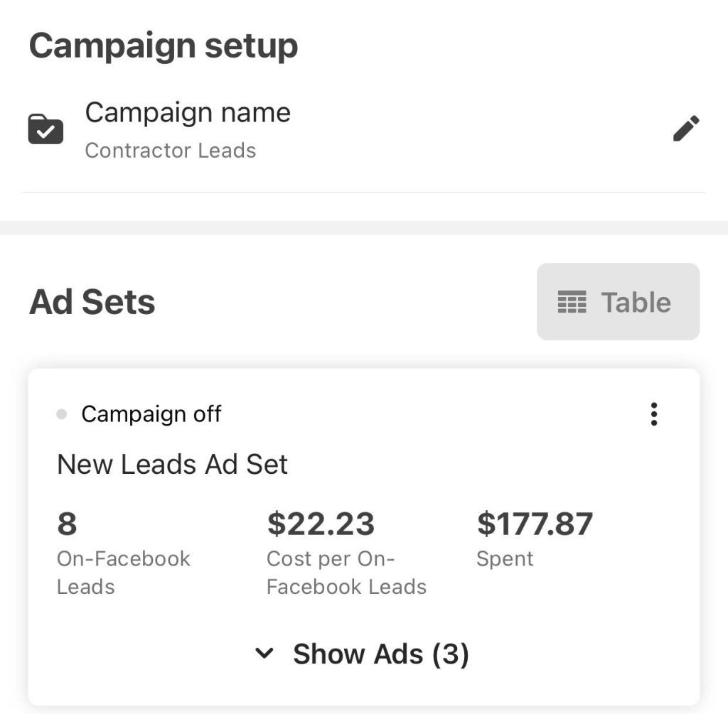Select the pencil edit icon for campaign name
The image size is (728, 714).
pyautogui.click(x=686, y=129)
